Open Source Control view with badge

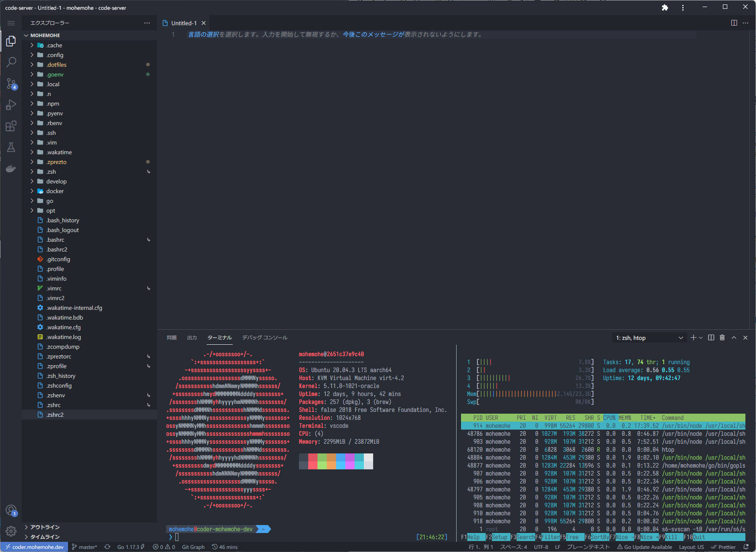[11, 84]
